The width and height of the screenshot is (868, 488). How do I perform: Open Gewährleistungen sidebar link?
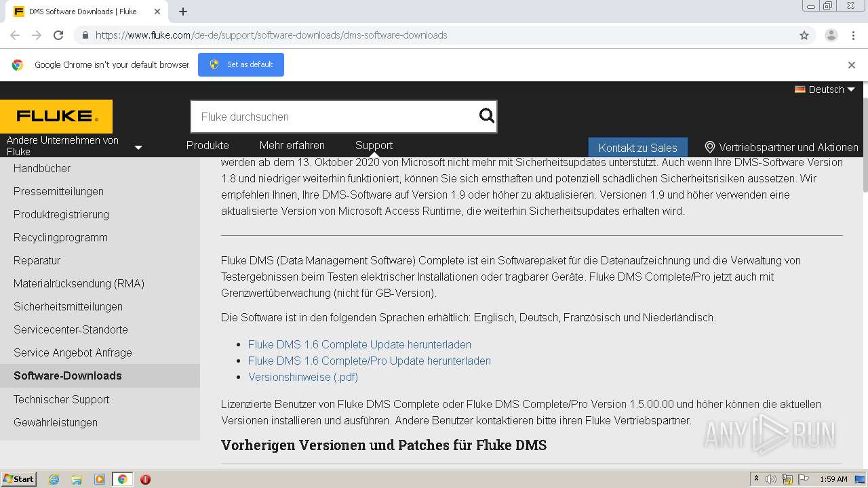click(x=56, y=422)
